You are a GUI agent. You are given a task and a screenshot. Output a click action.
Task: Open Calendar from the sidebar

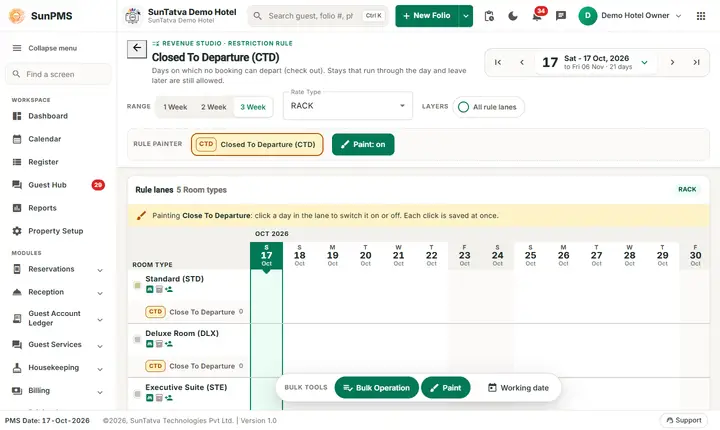pos(58,139)
